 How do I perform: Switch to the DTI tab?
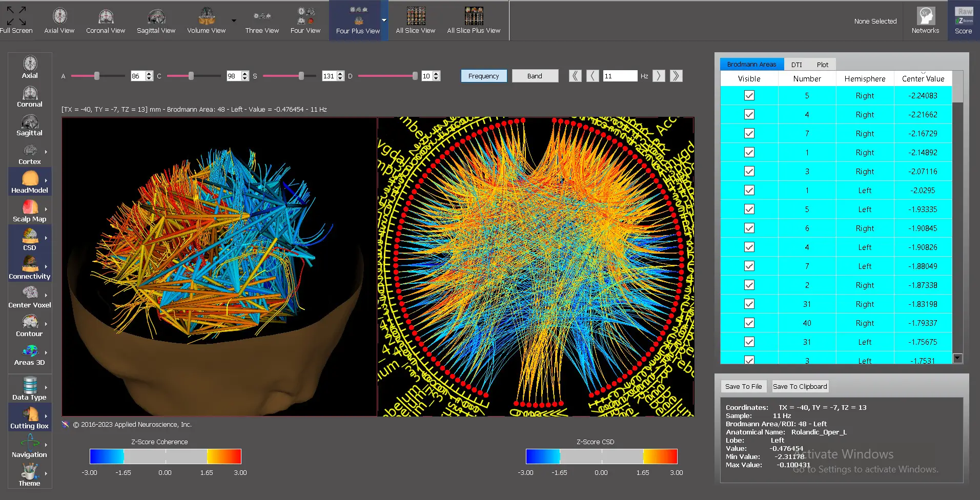(796, 65)
